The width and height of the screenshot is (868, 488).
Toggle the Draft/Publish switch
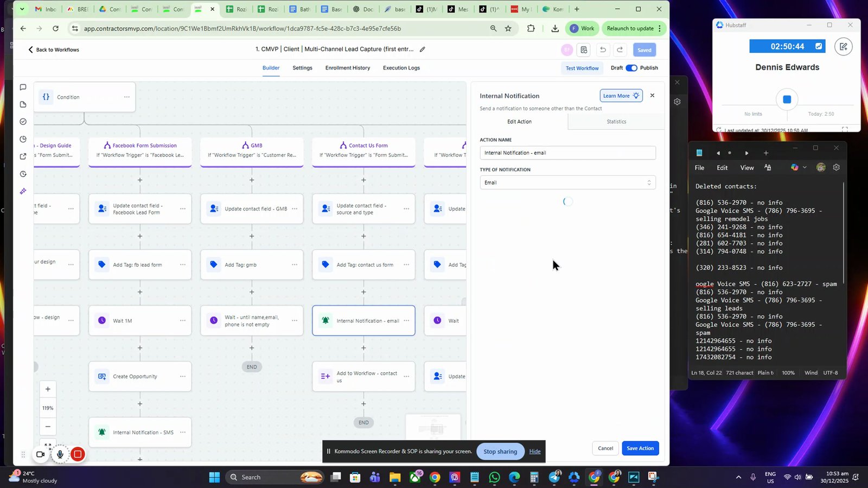click(x=631, y=68)
